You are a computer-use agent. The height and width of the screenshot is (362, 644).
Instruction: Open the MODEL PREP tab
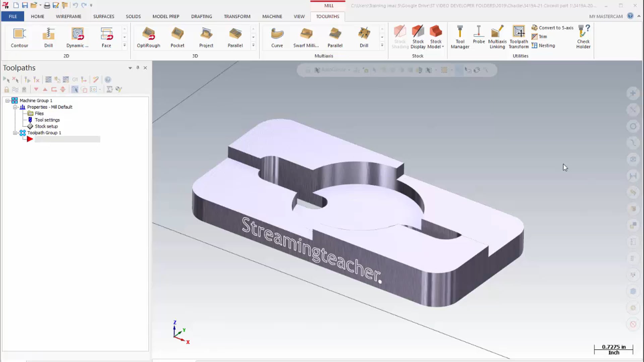(x=166, y=16)
